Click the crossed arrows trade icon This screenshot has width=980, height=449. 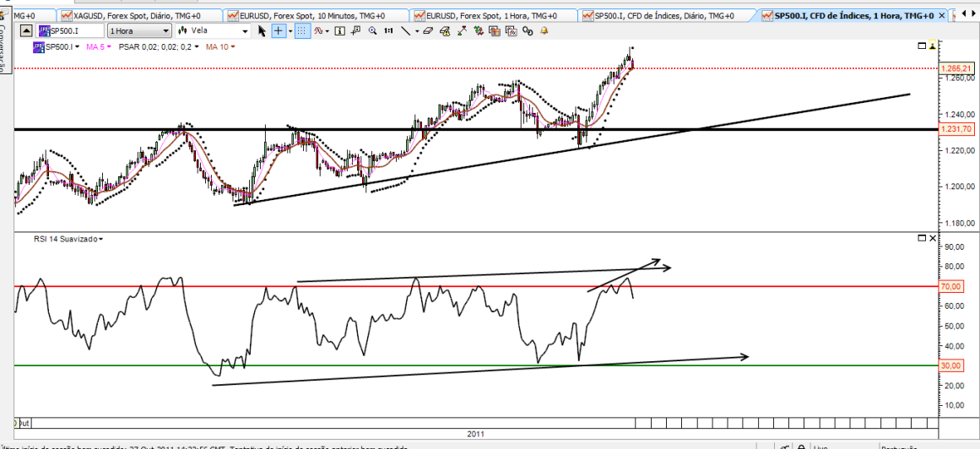coord(478,30)
